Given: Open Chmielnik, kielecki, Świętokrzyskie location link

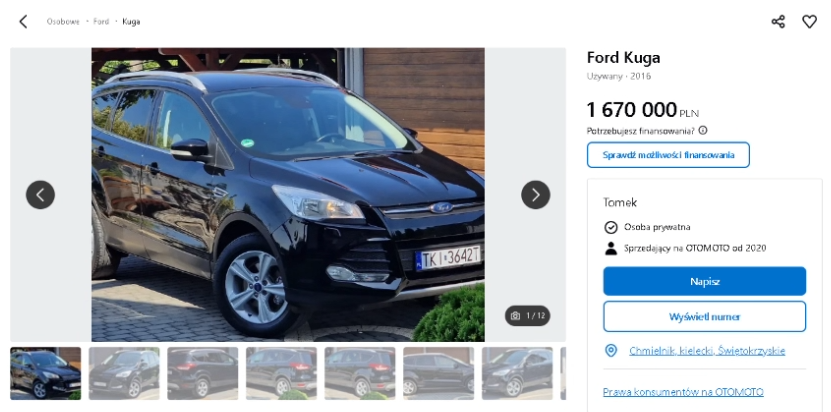Looking at the screenshot, I should pos(707,351).
